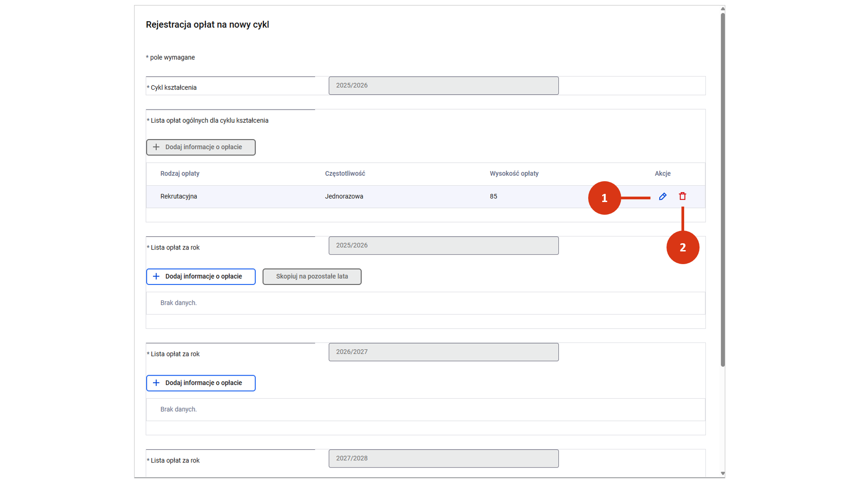Add fee info for general cycle fees
The image size is (868, 487).
201,147
